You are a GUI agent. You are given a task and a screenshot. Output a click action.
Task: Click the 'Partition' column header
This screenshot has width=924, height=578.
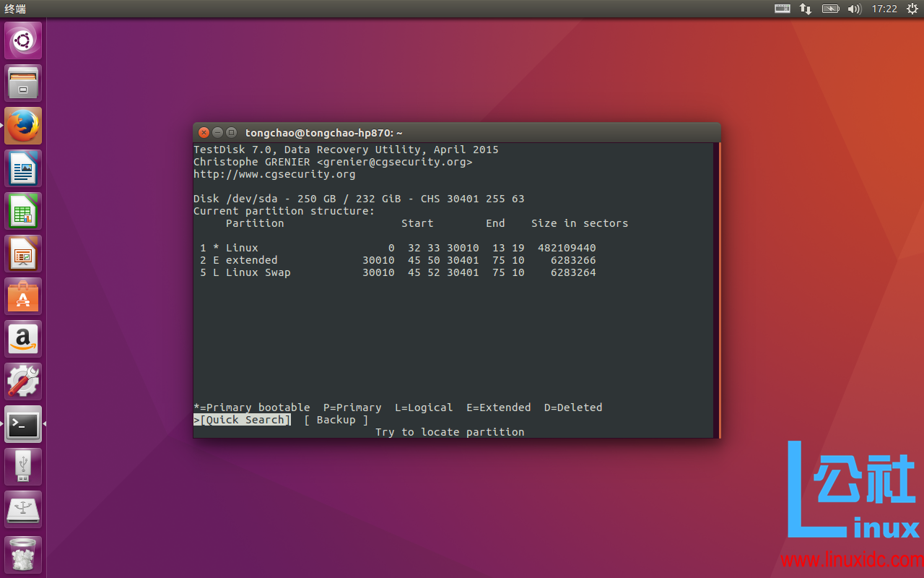point(255,223)
